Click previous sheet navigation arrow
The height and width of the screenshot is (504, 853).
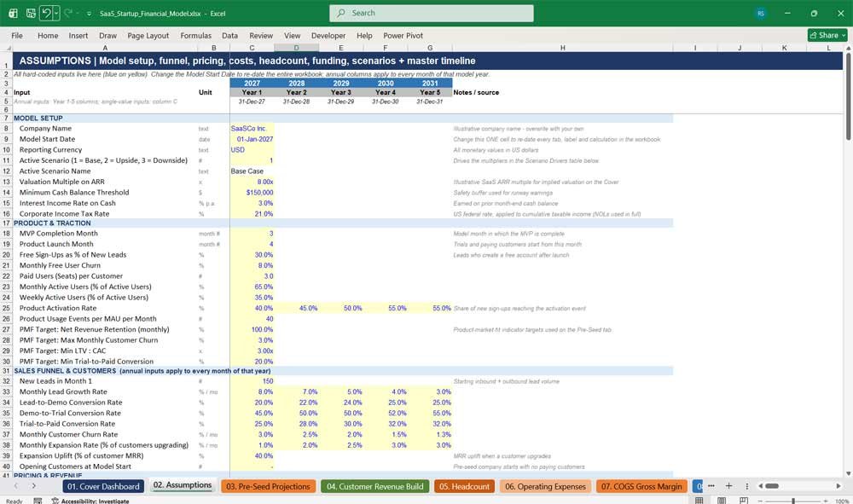pos(15,485)
